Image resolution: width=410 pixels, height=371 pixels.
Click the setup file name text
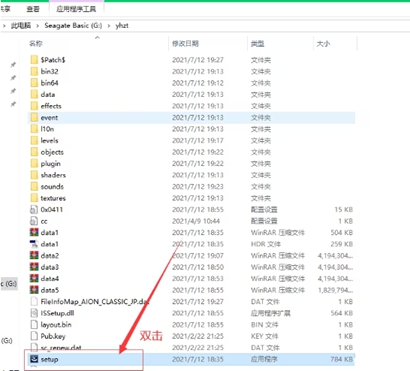tap(49, 359)
